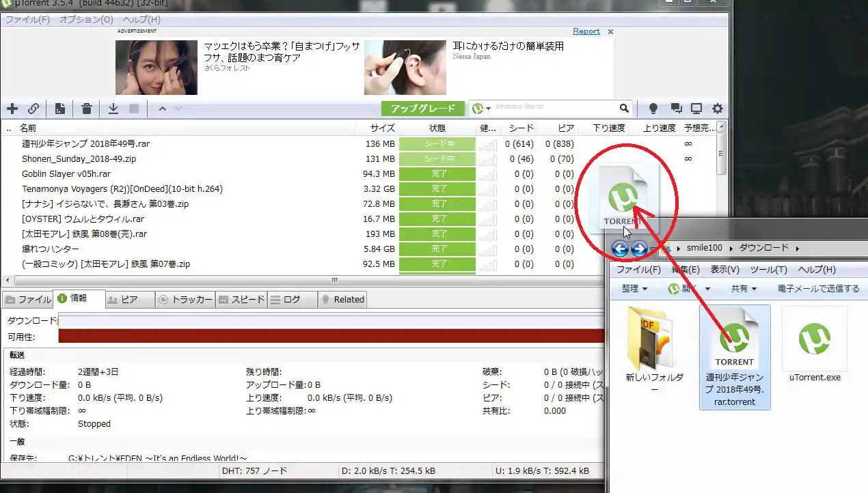Select torrent Shonen_Sunday_2018-49.zip
868x493 pixels.
(79, 159)
